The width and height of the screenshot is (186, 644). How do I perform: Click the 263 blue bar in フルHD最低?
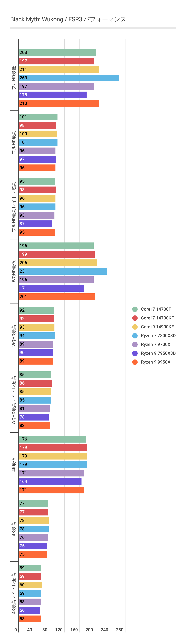point(69,78)
